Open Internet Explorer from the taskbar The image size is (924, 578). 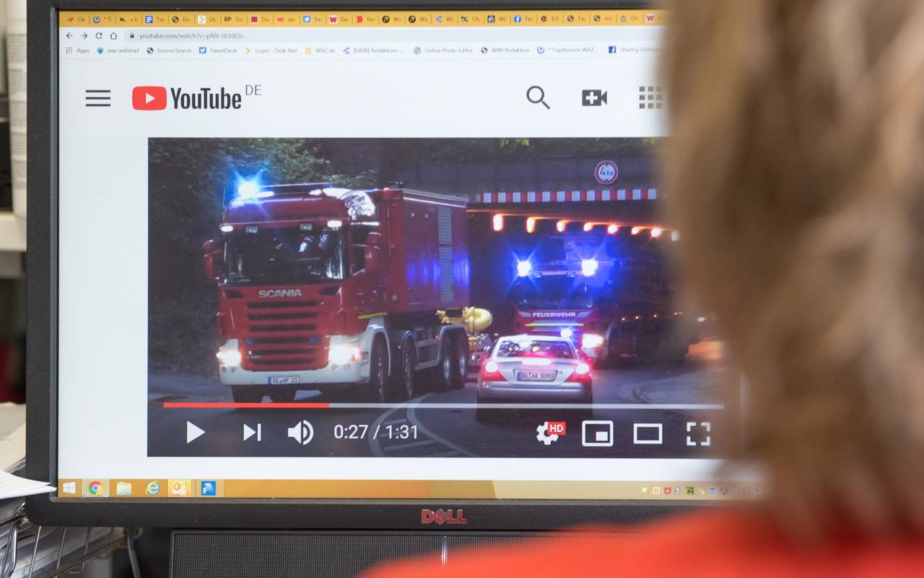(152, 488)
